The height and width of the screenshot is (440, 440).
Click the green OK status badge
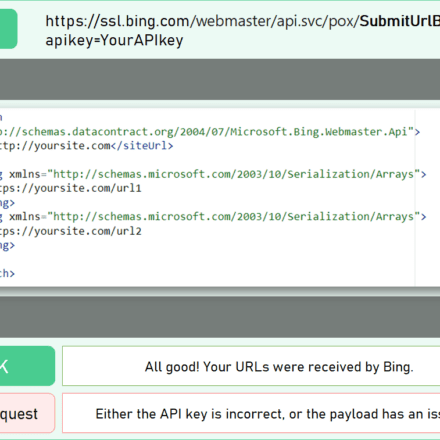[x=27, y=366]
